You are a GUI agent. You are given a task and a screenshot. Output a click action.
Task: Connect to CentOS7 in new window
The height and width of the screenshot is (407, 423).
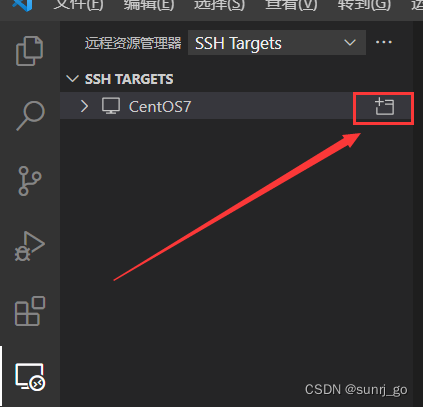pos(384,107)
